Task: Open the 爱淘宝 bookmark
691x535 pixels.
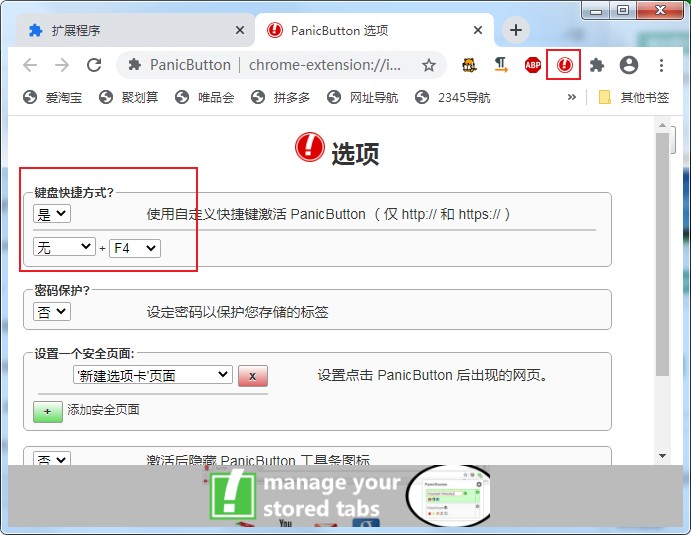Action: pyautogui.click(x=52, y=97)
